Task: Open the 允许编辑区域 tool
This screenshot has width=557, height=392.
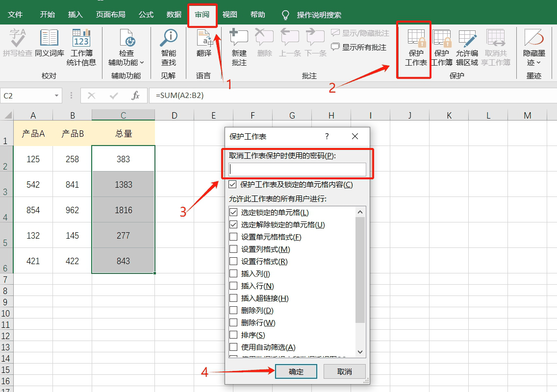Action: tap(467, 47)
